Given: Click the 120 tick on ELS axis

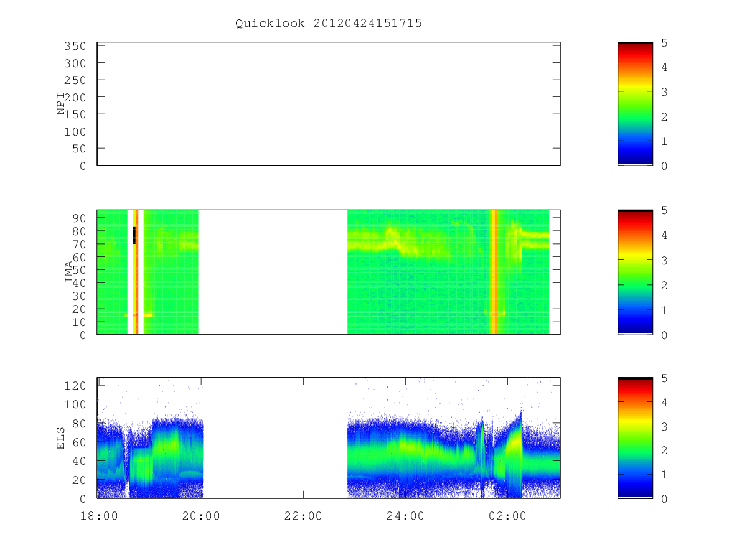Looking at the screenshot, I should pyautogui.click(x=75, y=385).
